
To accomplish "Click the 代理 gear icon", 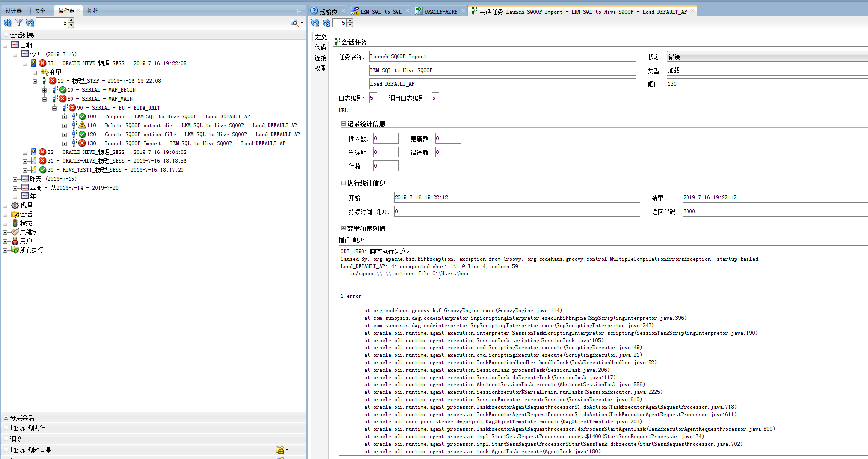I will click(x=15, y=205).
